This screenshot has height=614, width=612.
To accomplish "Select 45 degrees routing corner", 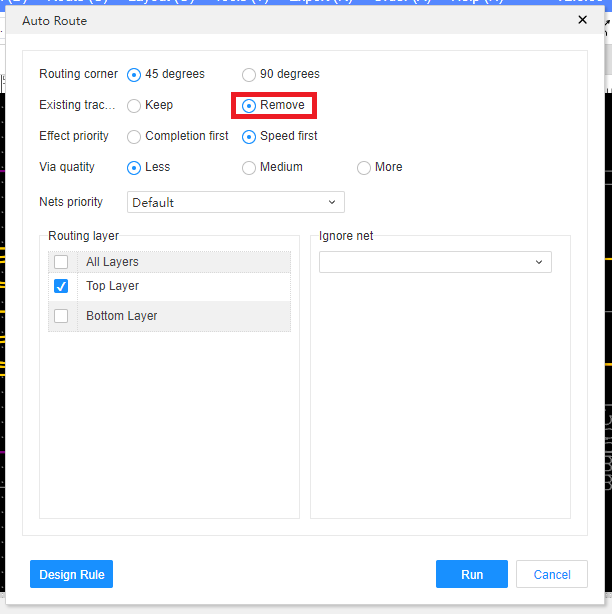I will [134, 74].
